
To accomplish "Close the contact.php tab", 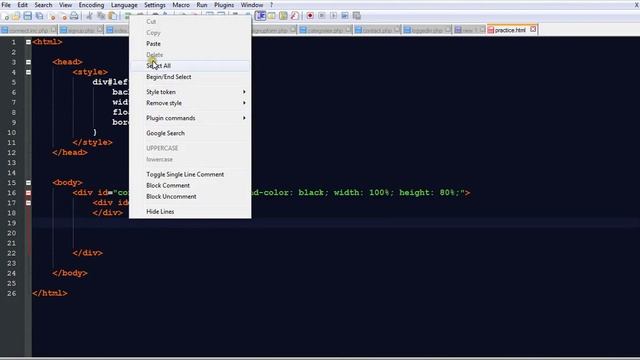I will point(397,30).
